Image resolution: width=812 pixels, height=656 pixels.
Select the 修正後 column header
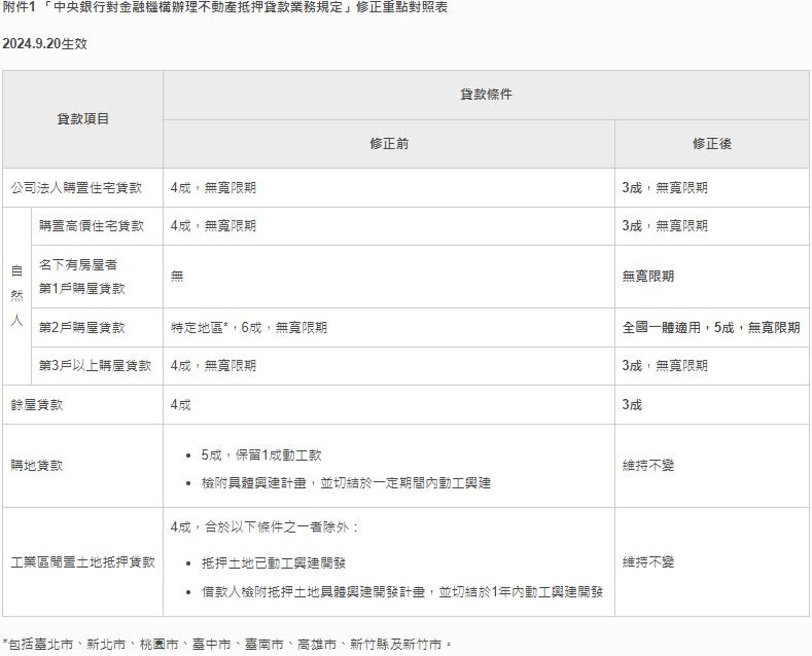point(712,144)
